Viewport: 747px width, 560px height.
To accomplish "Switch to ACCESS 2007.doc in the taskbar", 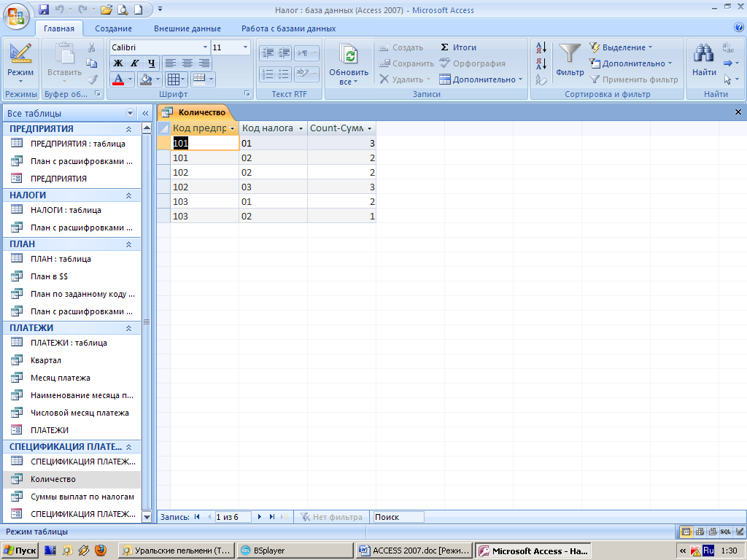I will tap(414, 551).
